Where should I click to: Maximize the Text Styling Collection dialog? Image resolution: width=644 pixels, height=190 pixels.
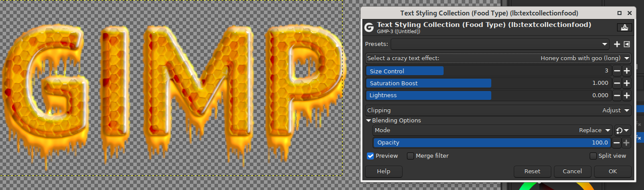pos(619,13)
